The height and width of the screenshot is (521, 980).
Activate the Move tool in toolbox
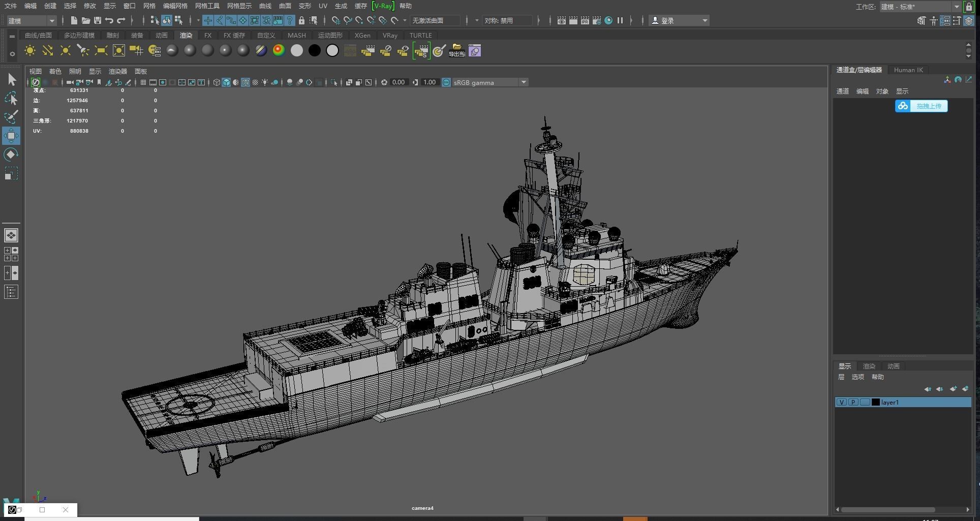coord(11,136)
